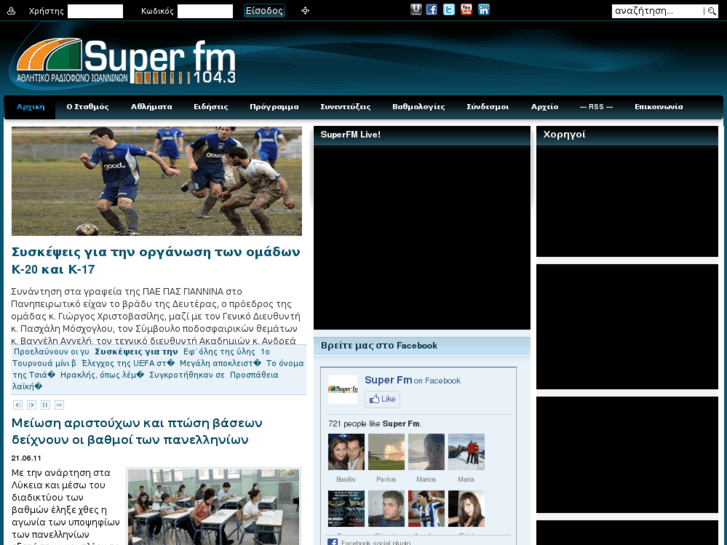Click the Facebook Like thumbs-up button
The height and width of the screenshot is (545, 727).
[383, 399]
